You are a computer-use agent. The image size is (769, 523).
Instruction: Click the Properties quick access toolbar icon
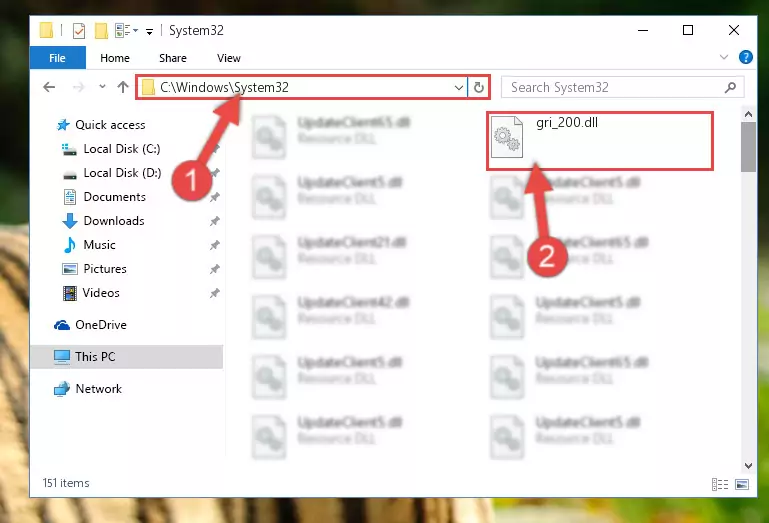click(78, 31)
